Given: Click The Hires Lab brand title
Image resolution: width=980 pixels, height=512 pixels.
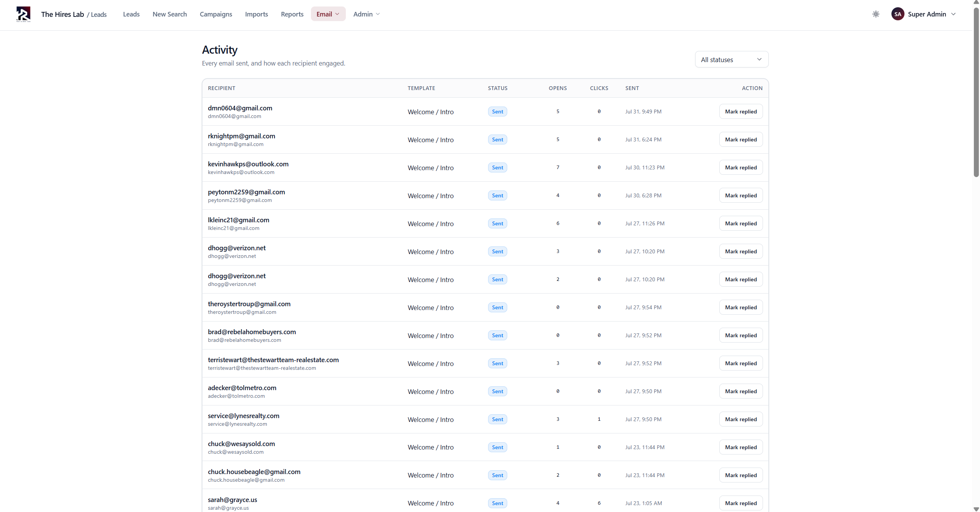Looking at the screenshot, I should click(62, 14).
